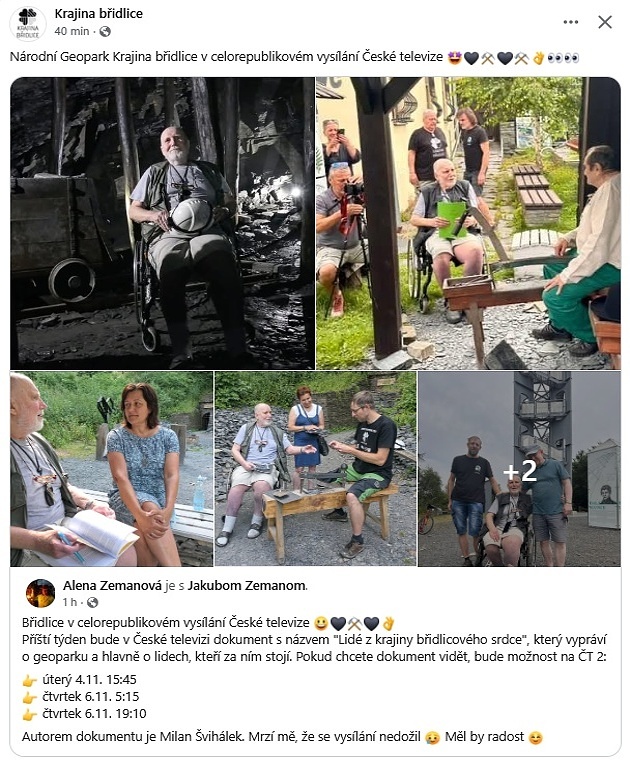
Task: Click the 1 h shared post timestamp
Action: (x=70, y=602)
